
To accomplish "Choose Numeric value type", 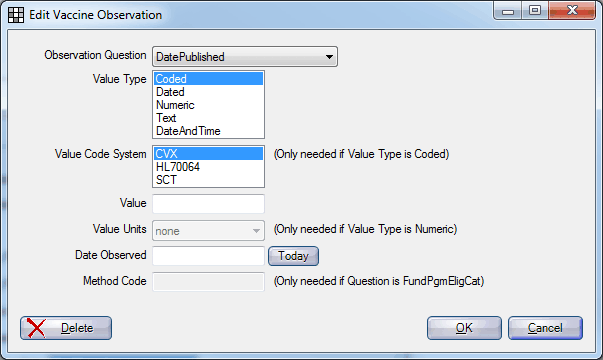I will tap(208, 105).
